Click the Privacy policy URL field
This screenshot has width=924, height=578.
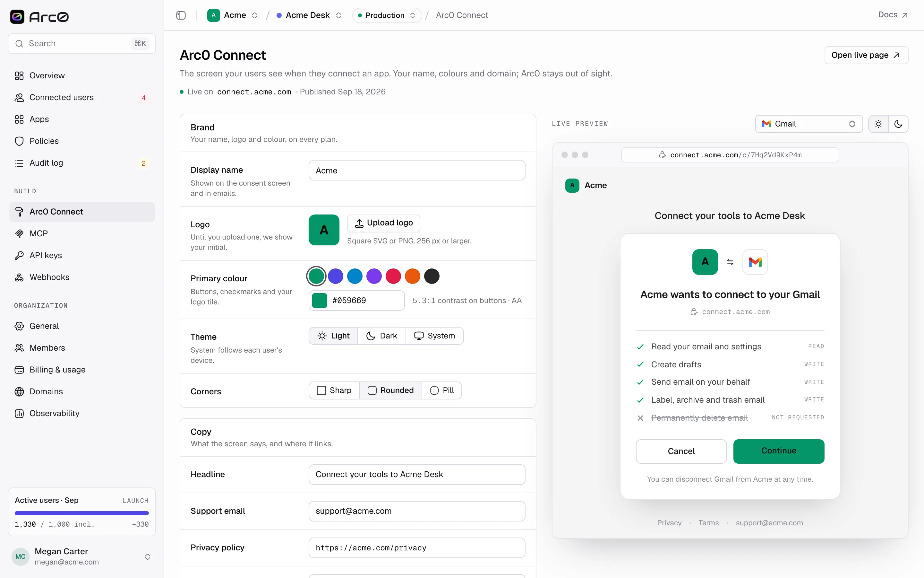416,548
